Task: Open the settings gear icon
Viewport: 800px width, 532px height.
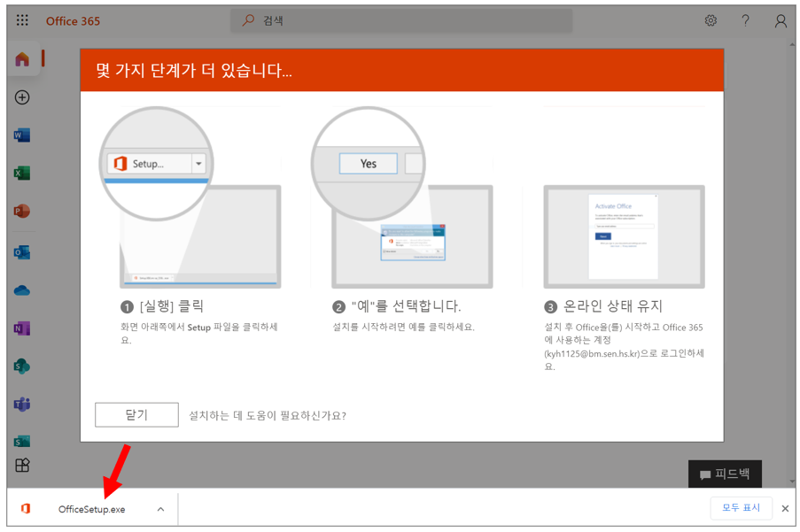Action: click(x=711, y=20)
